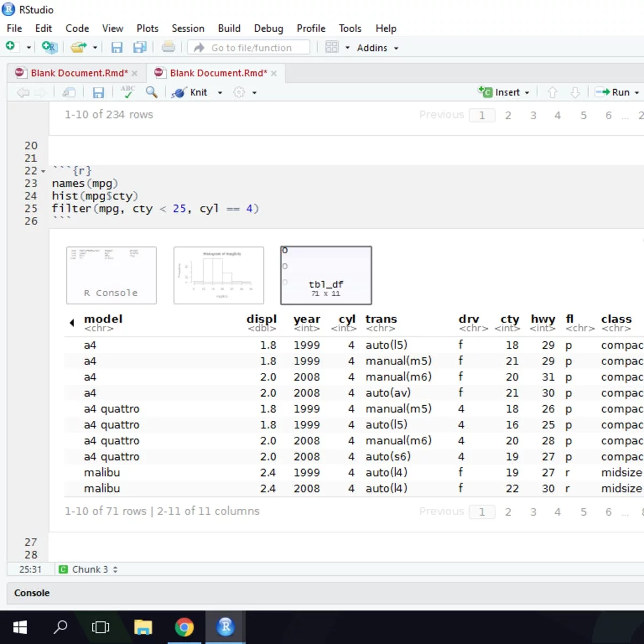Open the panes layout dropdown arrow
The width and height of the screenshot is (644, 644).
point(347,48)
